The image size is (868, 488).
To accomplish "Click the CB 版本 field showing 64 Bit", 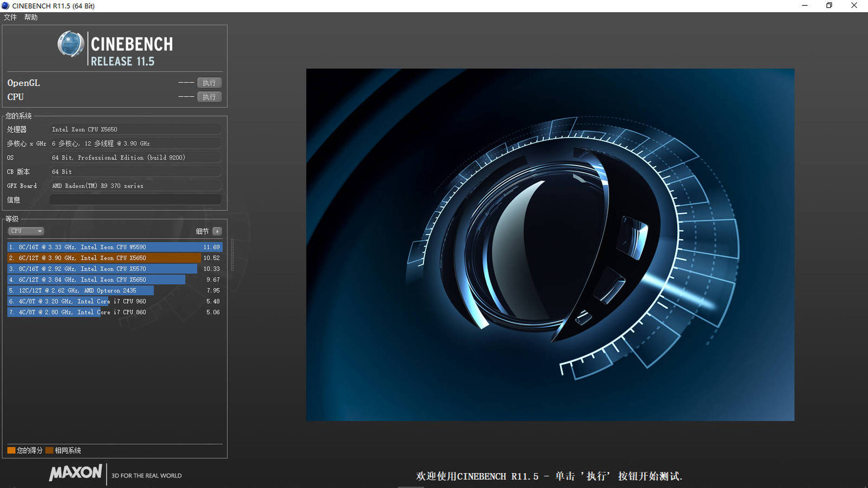I will [x=135, y=172].
